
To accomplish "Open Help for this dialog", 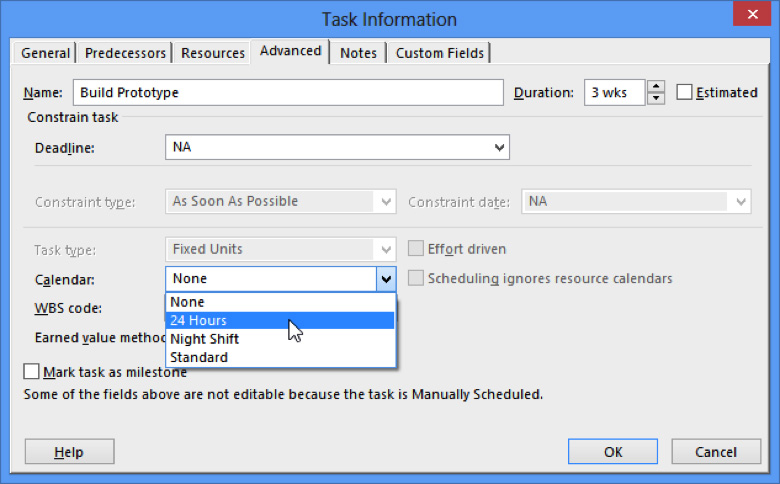I will [69, 452].
